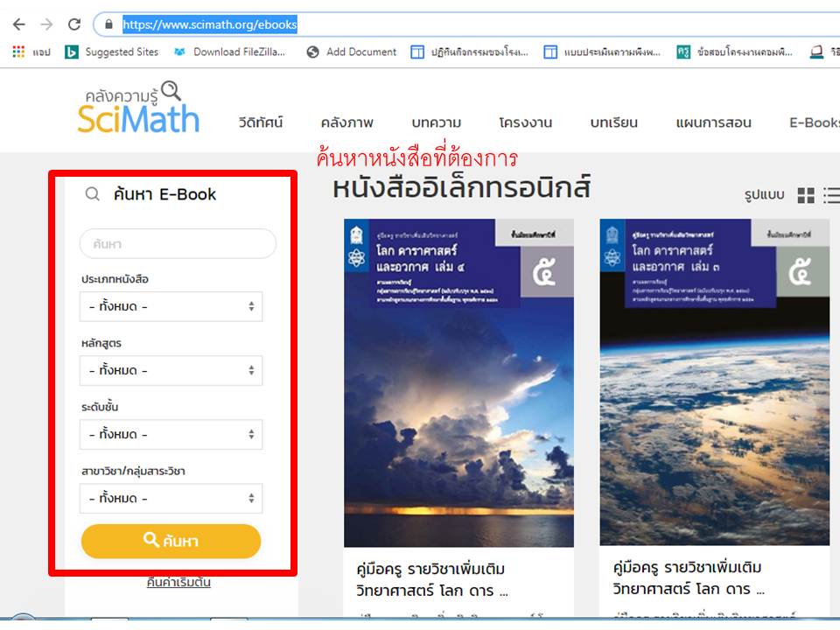Expand สาขาวิชา/กลุ่มสาระวิชา dropdown
Screen dimensions: 840x630
171,498
